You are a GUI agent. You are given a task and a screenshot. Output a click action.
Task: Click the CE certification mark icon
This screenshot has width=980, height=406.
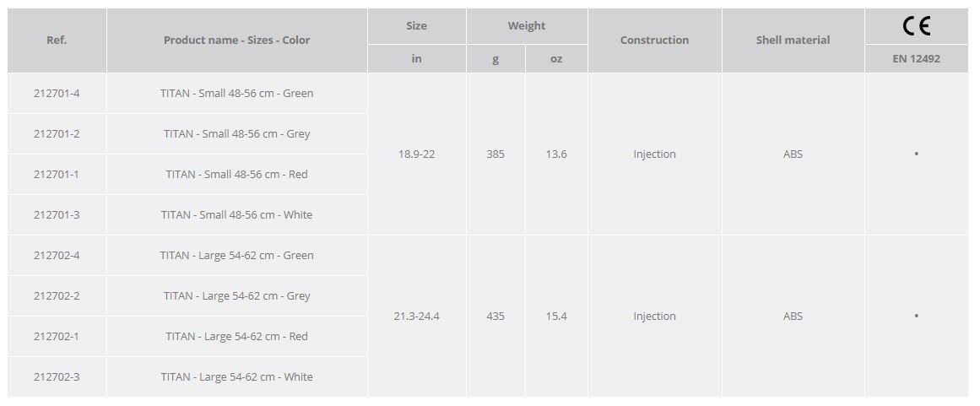coord(916,26)
